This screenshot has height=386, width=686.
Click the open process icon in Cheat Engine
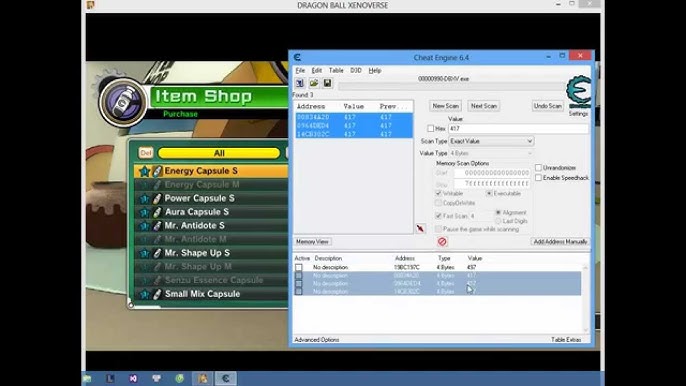coord(300,83)
